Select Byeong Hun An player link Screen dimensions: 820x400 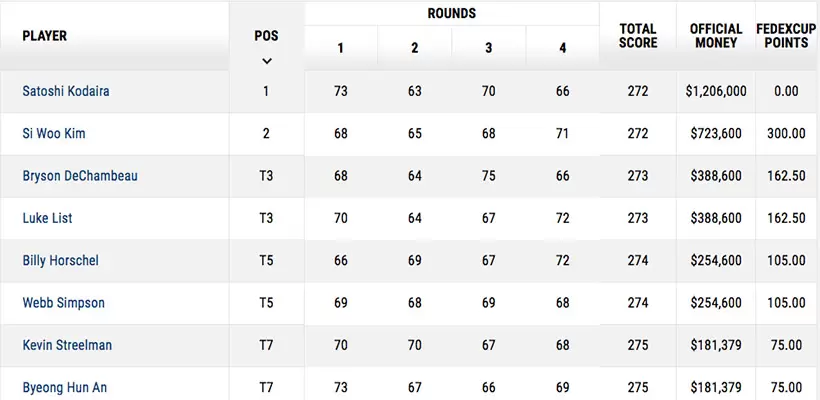pos(64,386)
